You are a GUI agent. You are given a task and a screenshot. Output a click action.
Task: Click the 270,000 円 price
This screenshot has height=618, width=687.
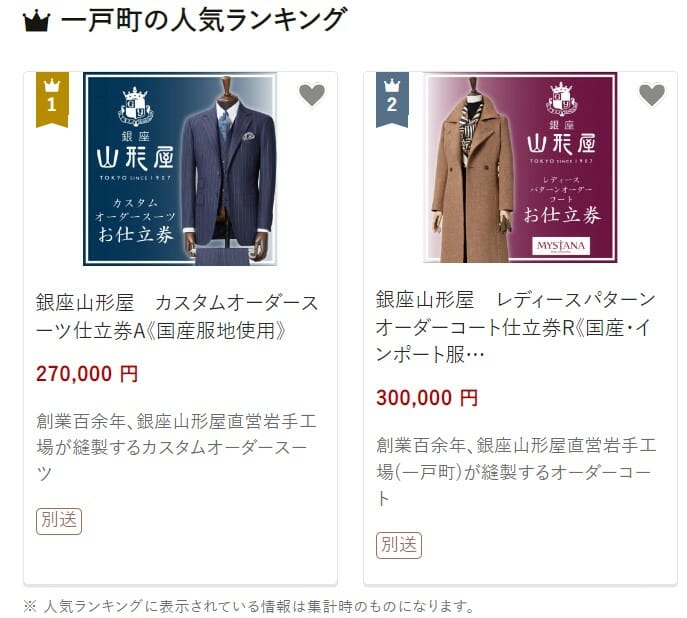click(87, 374)
